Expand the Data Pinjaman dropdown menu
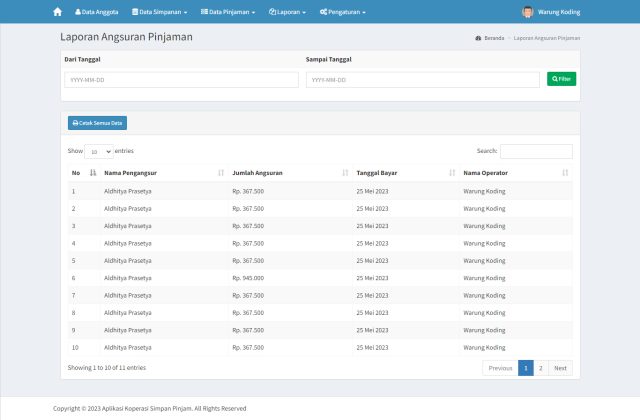640x420 pixels. [228, 12]
